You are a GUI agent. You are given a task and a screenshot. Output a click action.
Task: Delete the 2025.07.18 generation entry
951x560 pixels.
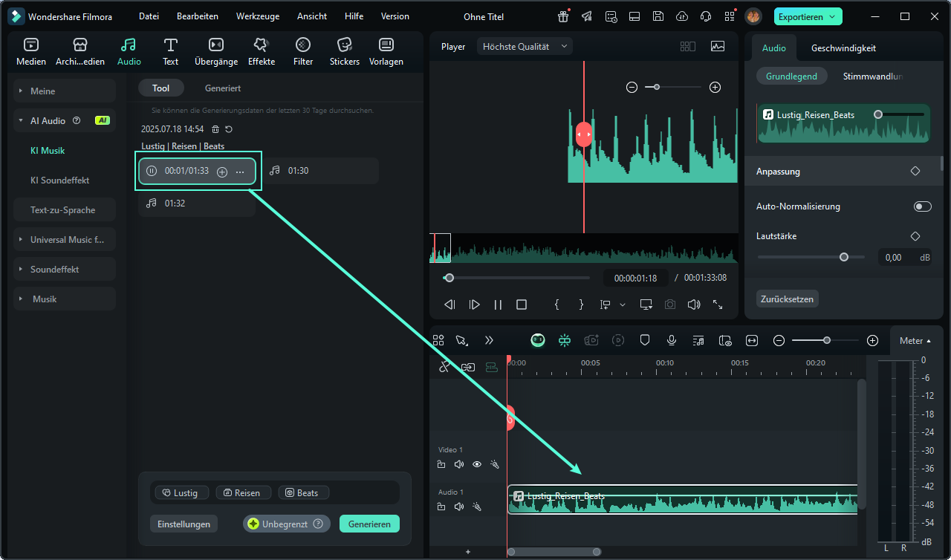215,129
